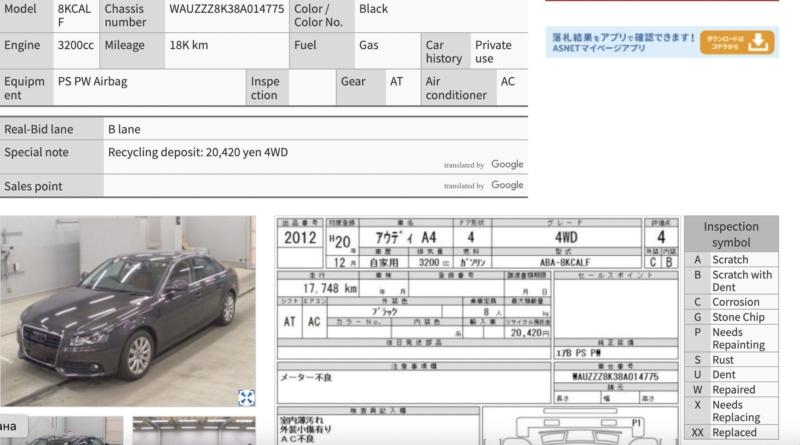This screenshot has height=445, width=800.
Task: Click the Real-Bid lane row label
Action: (39, 129)
